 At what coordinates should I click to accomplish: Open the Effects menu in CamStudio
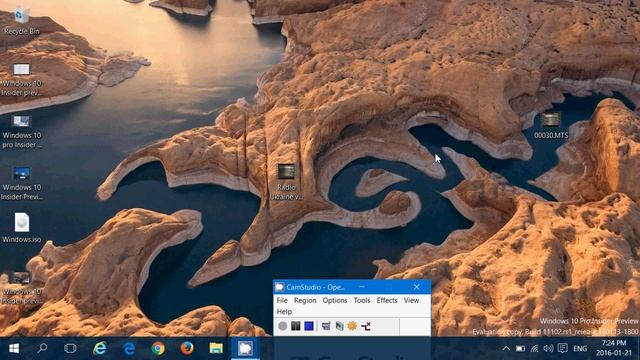[x=387, y=300]
